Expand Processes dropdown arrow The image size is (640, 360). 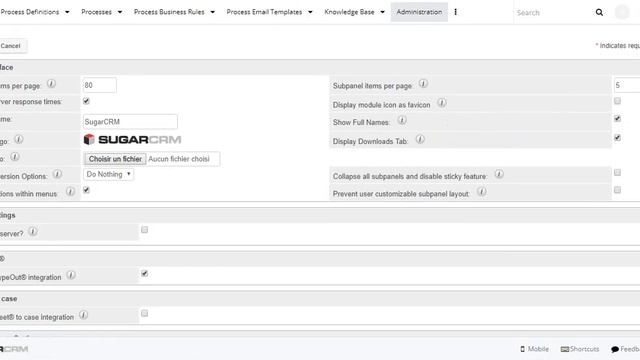click(x=120, y=12)
